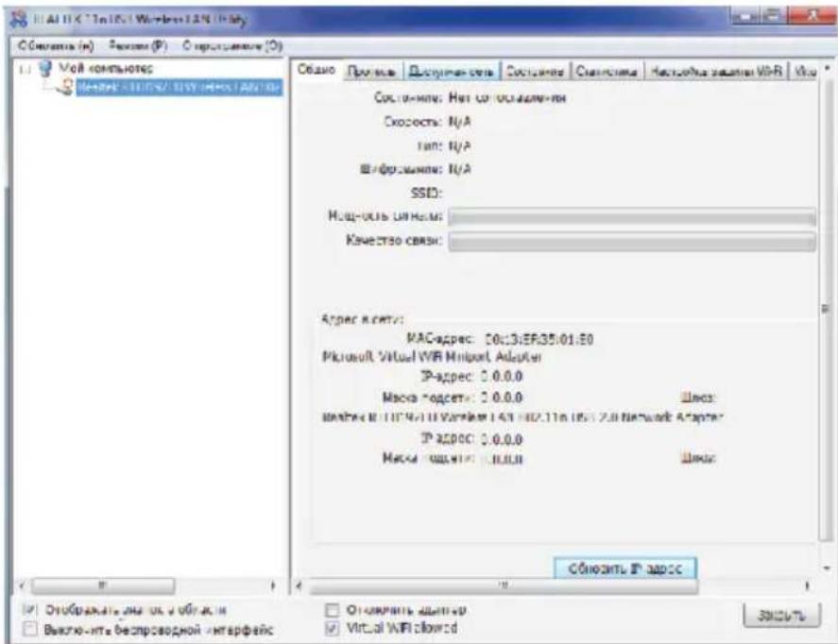838x644 pixels.
Task: Click the SSID label
Action: 426,193
